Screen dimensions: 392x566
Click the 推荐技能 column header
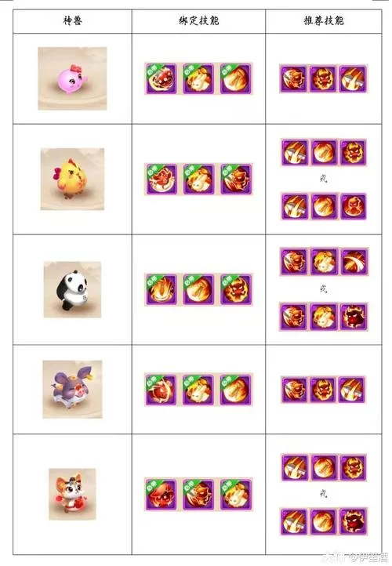[x=324, y=21]
